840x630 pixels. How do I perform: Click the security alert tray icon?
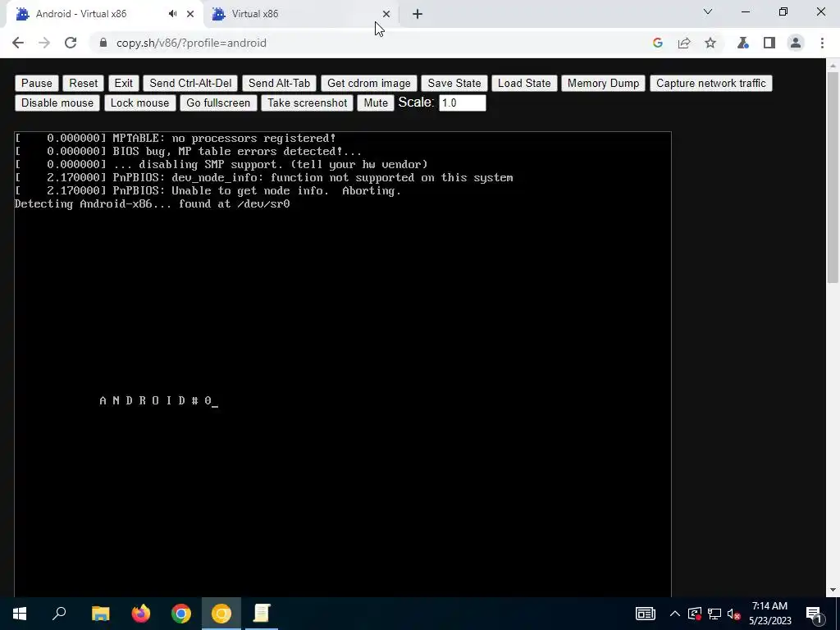click(x=694, y=614)
